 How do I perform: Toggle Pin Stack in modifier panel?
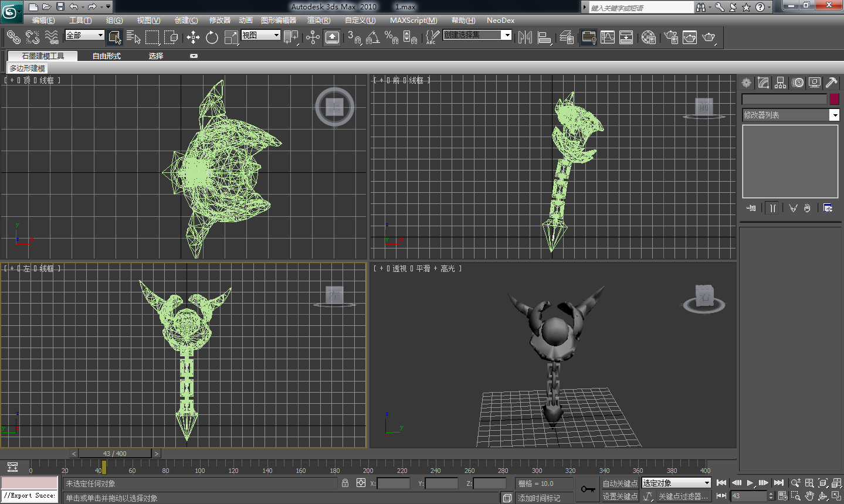(x=751, y=208)
